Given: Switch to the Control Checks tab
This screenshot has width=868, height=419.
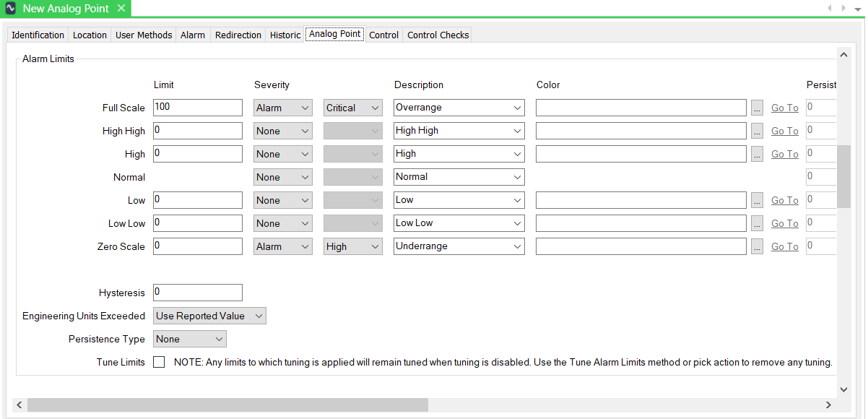Looking at the screenshot, I should (438, 35).
